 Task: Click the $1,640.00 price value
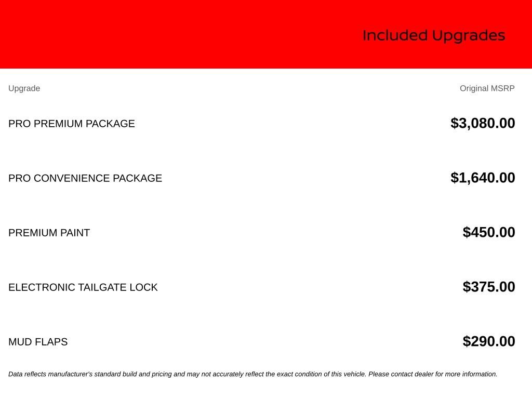[483, 178]
